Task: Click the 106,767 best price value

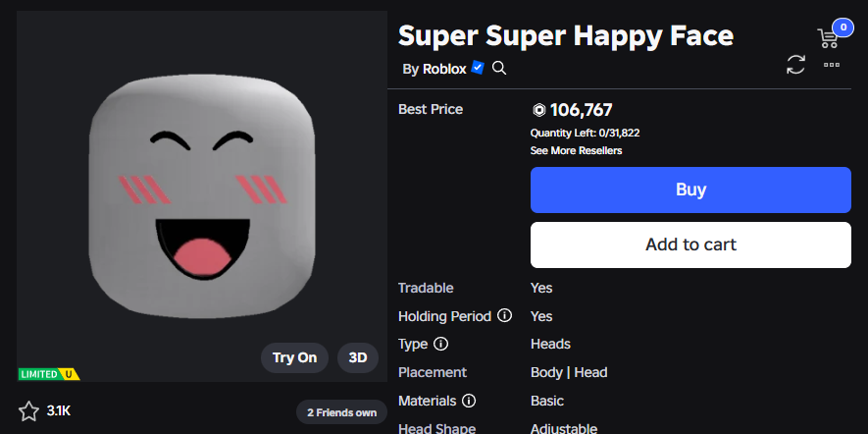Action: [582, 110]
